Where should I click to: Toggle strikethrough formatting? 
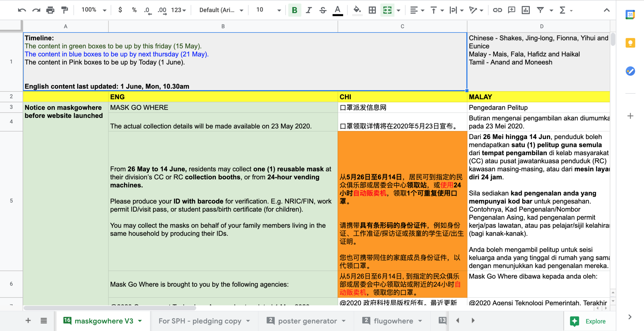pyautogui.click(x=323, y=10)
